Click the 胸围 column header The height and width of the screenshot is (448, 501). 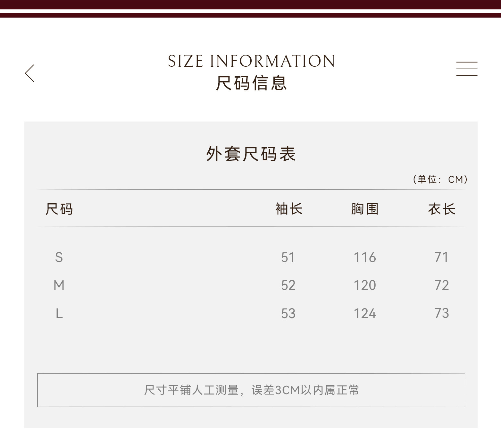(x=365, y=209)
